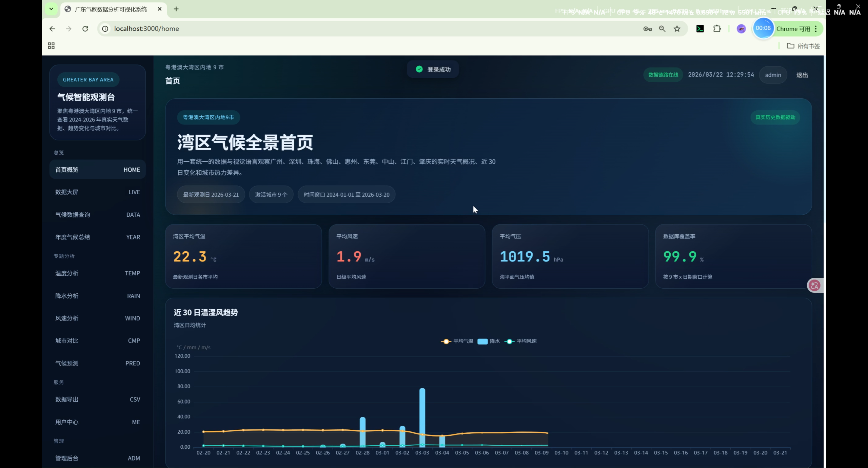
Task: Expand the tab search dropdown arrow
Action: pos(51,9)
